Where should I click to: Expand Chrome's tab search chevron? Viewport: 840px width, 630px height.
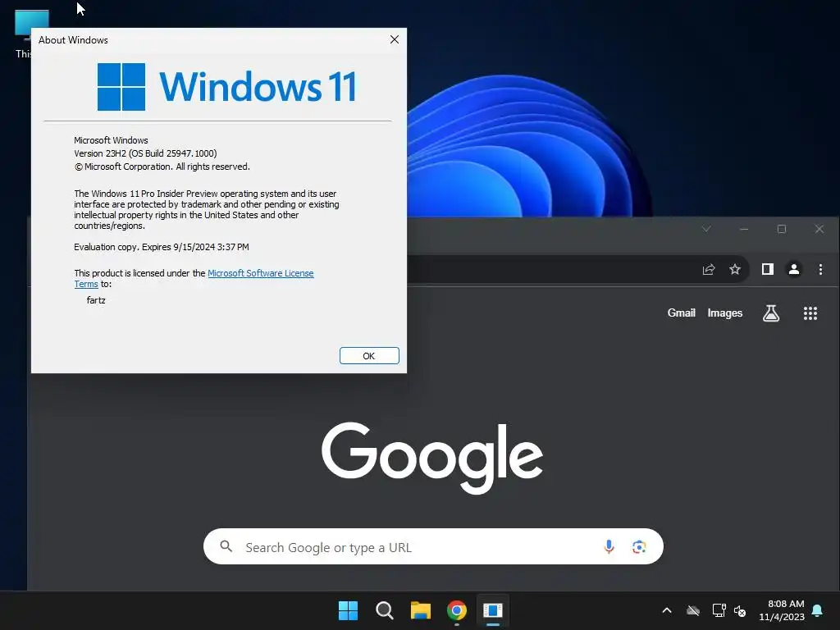point(706,229)
